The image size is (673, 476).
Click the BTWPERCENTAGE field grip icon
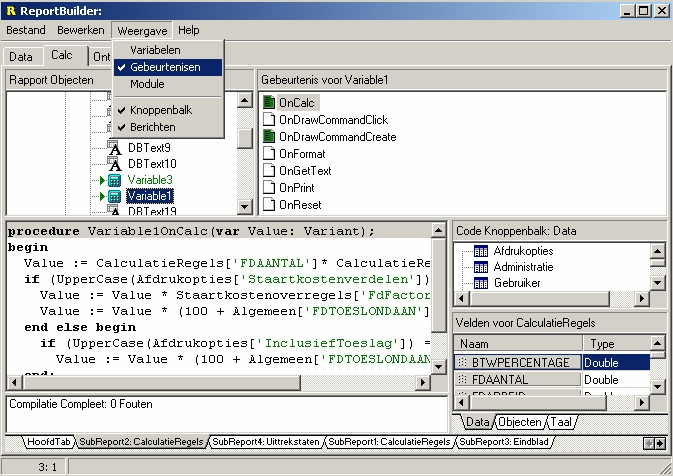[462, 363]
